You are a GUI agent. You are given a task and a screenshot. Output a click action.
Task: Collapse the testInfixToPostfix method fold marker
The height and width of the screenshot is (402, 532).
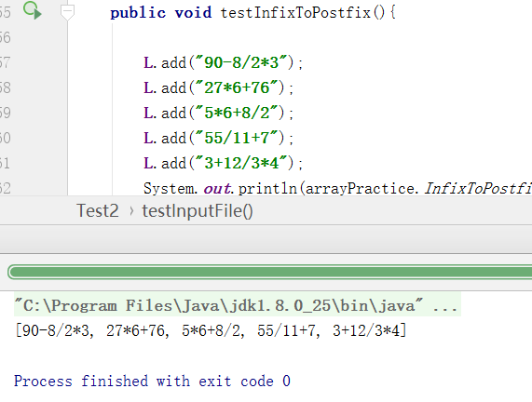click(67, 12)
